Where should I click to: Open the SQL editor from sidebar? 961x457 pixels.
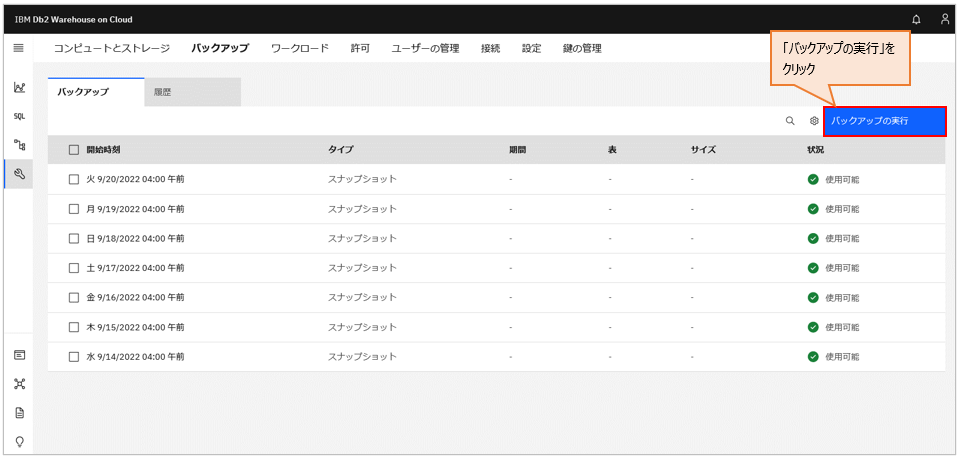point(19,116)
